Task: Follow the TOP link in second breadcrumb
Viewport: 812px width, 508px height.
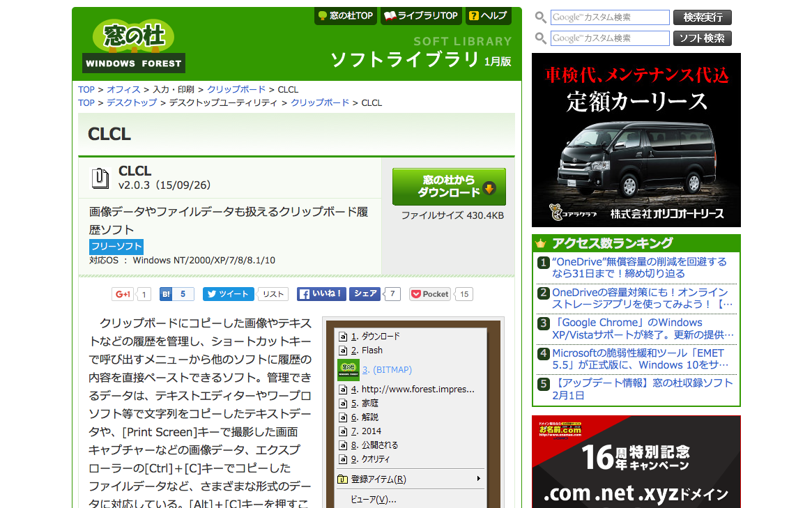Action: [x=86, y=102]
